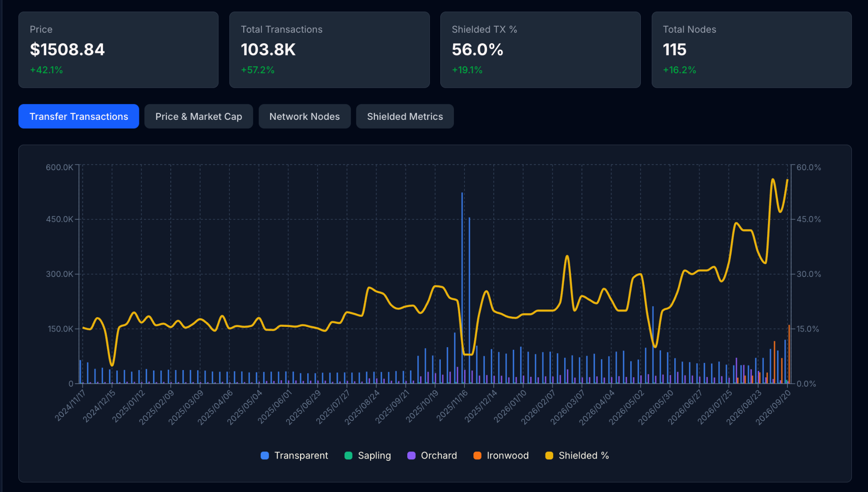Click the Shielded % legend yellow swatch
This screenshot has width=868, height=492.
point(549,456)
